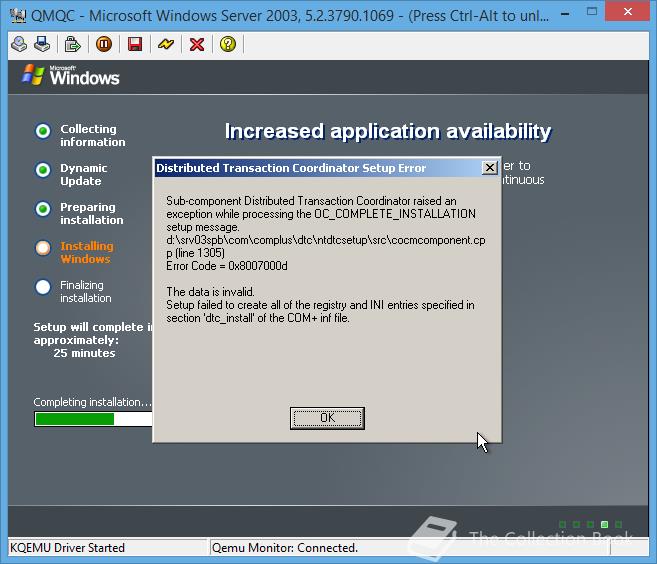The height and width of the screenshot is (564, 657).
Task: Click the yellow lightning reset icon
Action: 166,44
